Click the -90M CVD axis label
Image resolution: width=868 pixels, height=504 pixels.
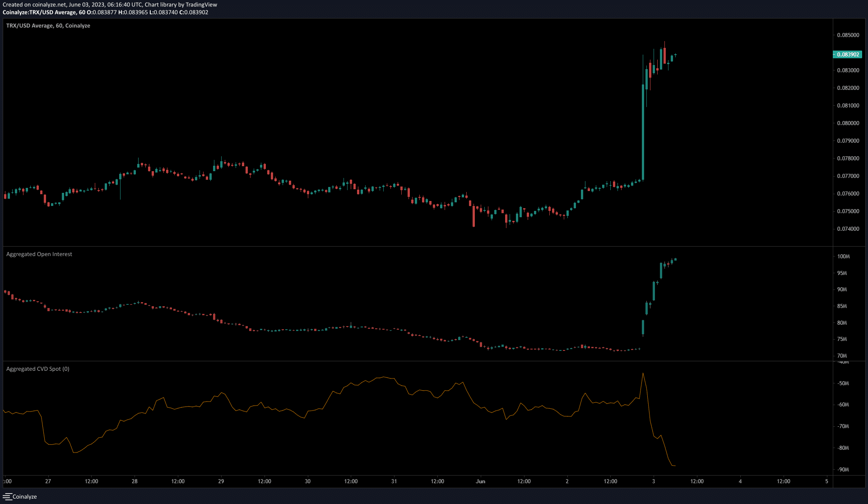click(x=842, y=470)
